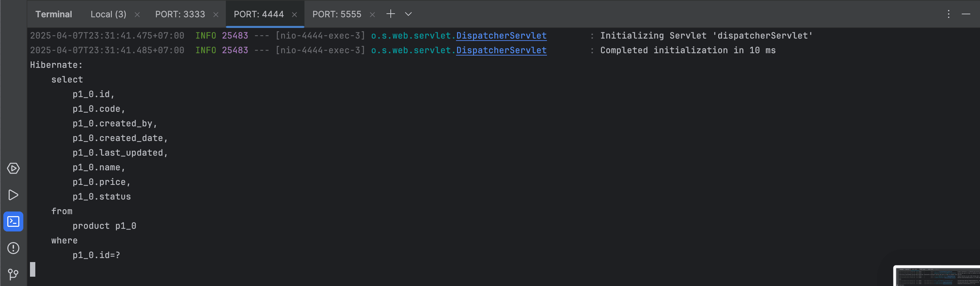Viewport: 980px width, 286px height.
Task: Close the PORT: 4444 tab
Action: [x=294, y=14]
